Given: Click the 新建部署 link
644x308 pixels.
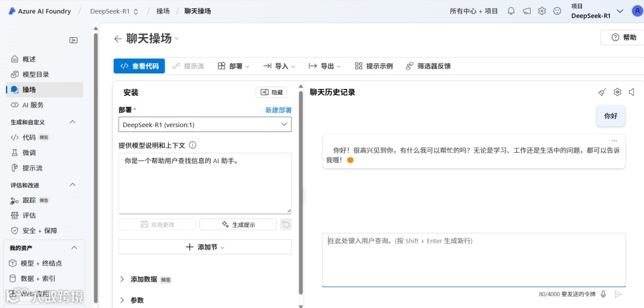Looking at the screenshot, I should (278, 110).
